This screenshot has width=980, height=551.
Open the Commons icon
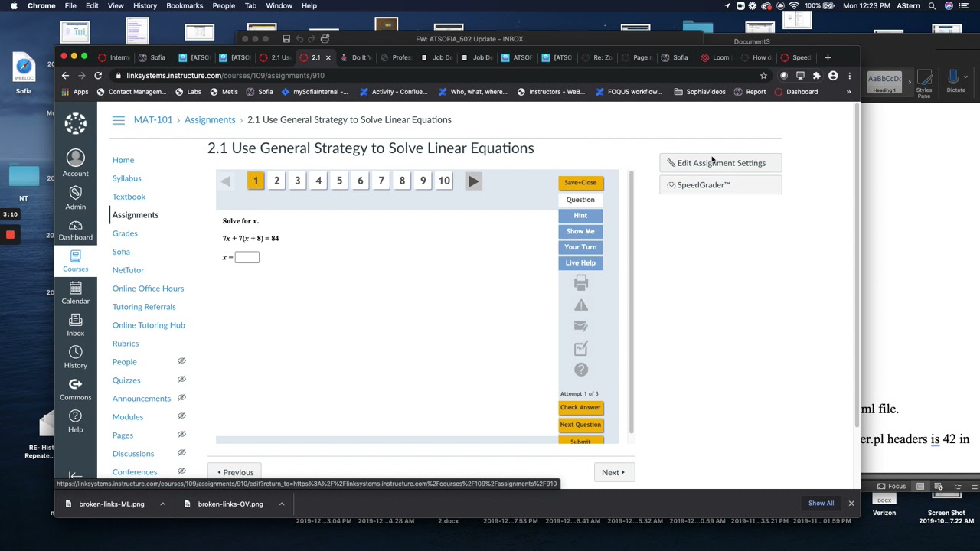click(75, 384)
